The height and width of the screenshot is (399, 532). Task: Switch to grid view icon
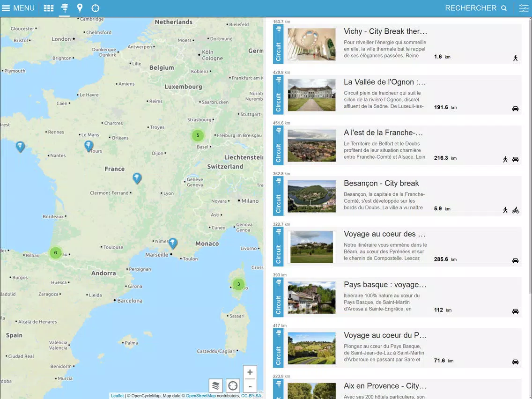pos(49,8)
